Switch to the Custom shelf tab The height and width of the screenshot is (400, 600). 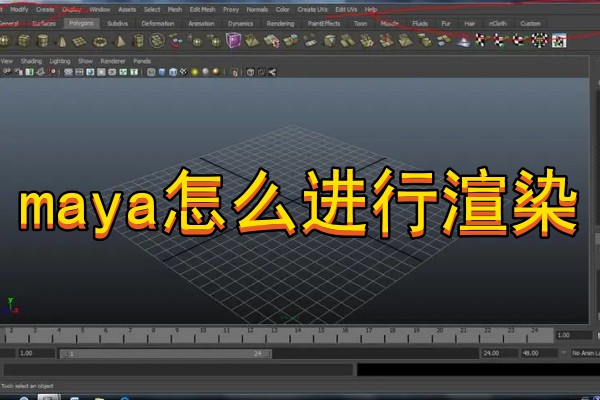point(530,24)
